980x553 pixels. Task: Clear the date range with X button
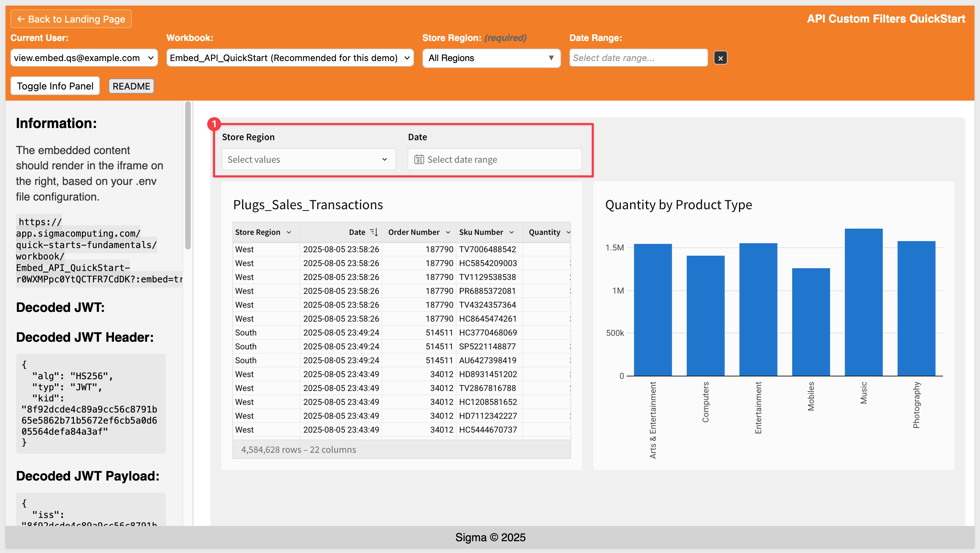pyautogui.click(x=720, y=58)
